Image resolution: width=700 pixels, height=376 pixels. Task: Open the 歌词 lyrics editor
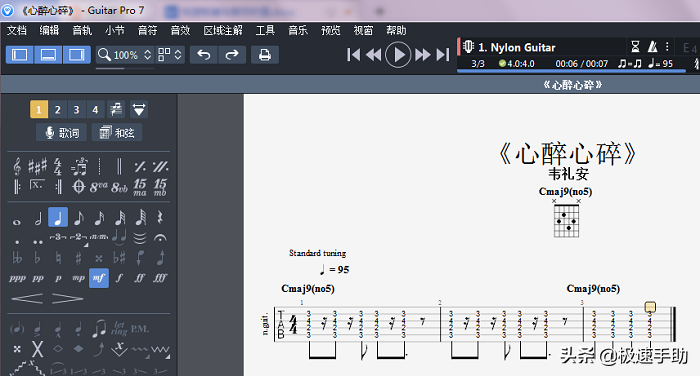tap(62, 133)
